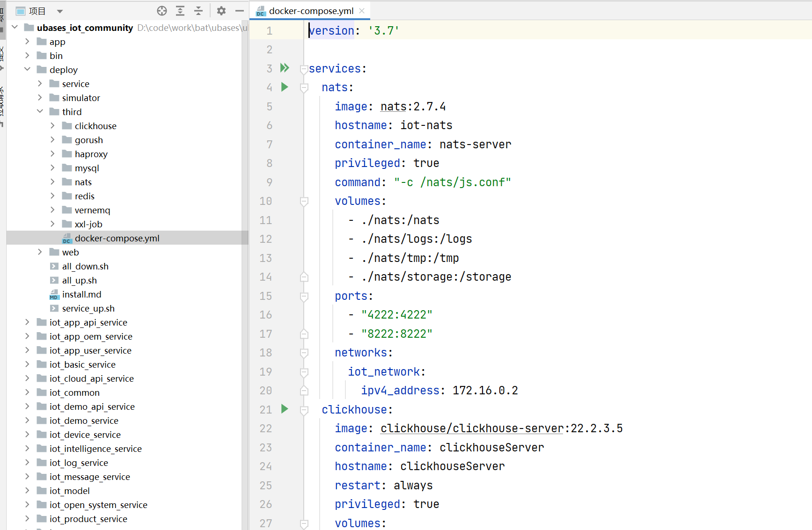Viewport: 812px width, 530px height.
Task: Run all services with double-arrow gutter icon
Action: 285,68
